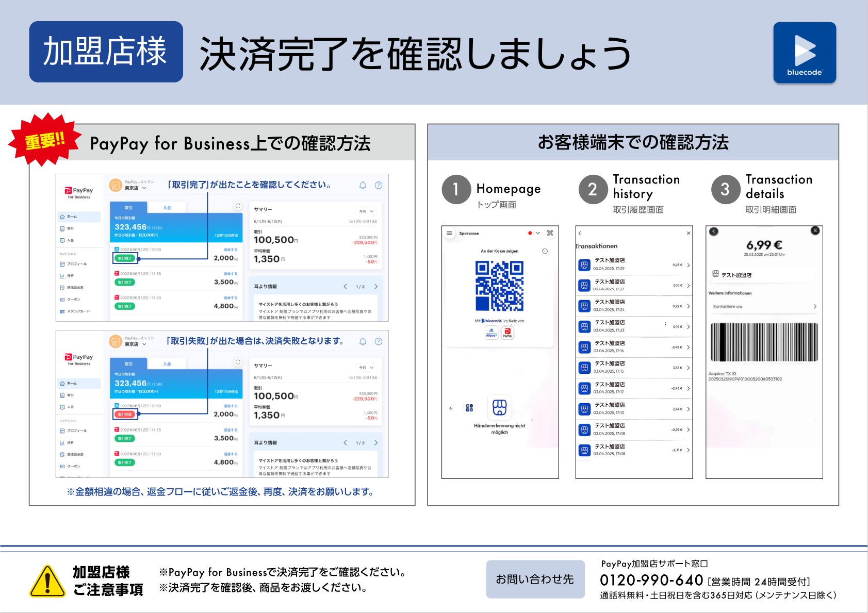Tap the 6,99 € amount on the details screen
This screenshot has width=868, height=613.
[764, 245]
